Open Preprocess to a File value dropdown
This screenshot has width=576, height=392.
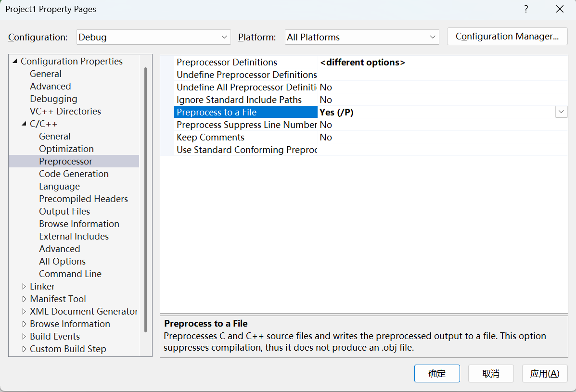point(561,112)
